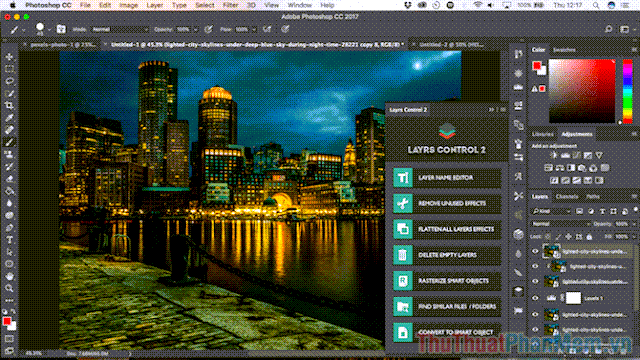This screenshot has width=640, height=360.
Task: Toggle visibility of the top layer
Action: point(535,251)
